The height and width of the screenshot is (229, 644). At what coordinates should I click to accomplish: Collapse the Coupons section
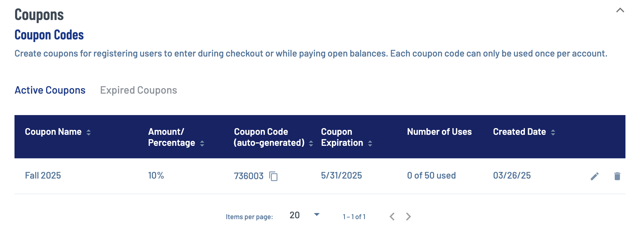point(620,10)
